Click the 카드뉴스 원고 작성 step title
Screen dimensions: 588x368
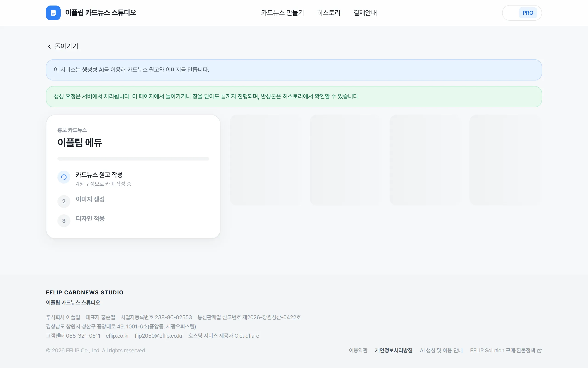click(99, 175)
